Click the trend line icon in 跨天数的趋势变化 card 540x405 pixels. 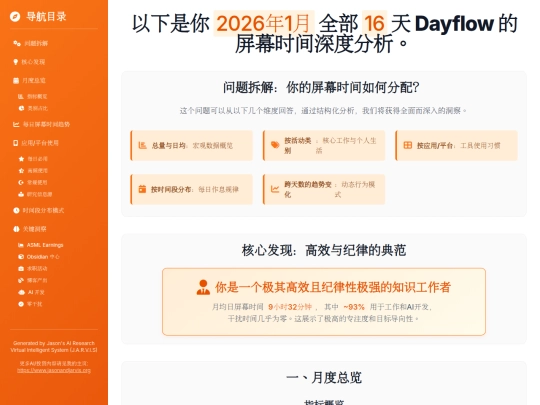coord(275,189)
